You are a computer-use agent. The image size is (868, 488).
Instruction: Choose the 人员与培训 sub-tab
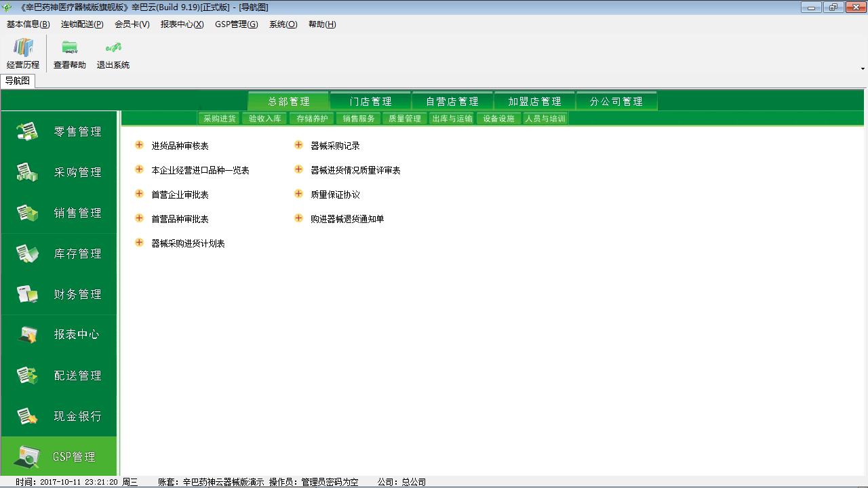click(545, 119)
